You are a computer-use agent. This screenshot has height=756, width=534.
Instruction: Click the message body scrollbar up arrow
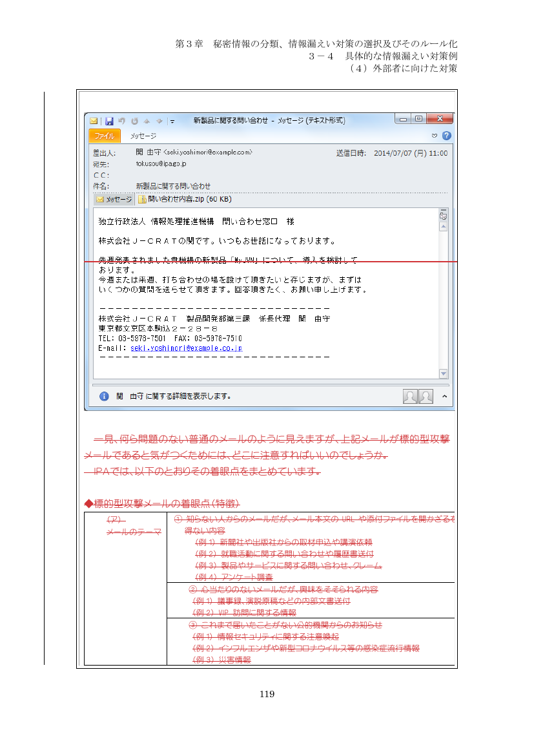(x=444, y=227)
